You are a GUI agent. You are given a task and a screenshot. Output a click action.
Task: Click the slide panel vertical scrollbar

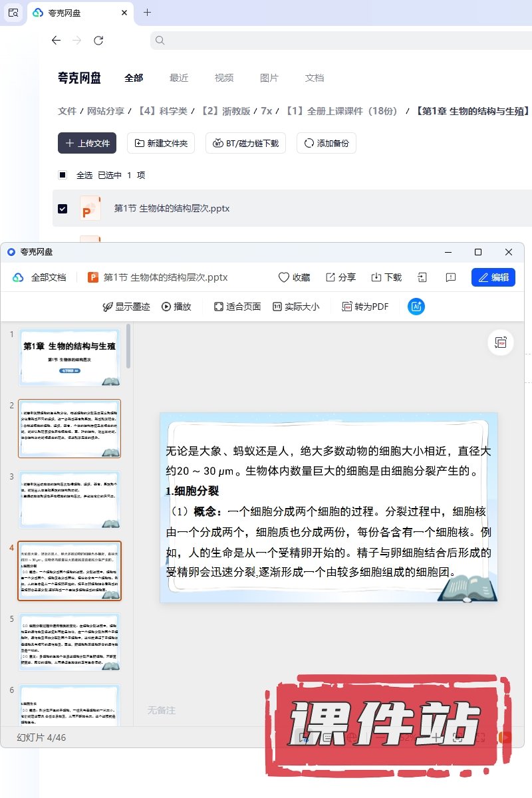[128, 346]
